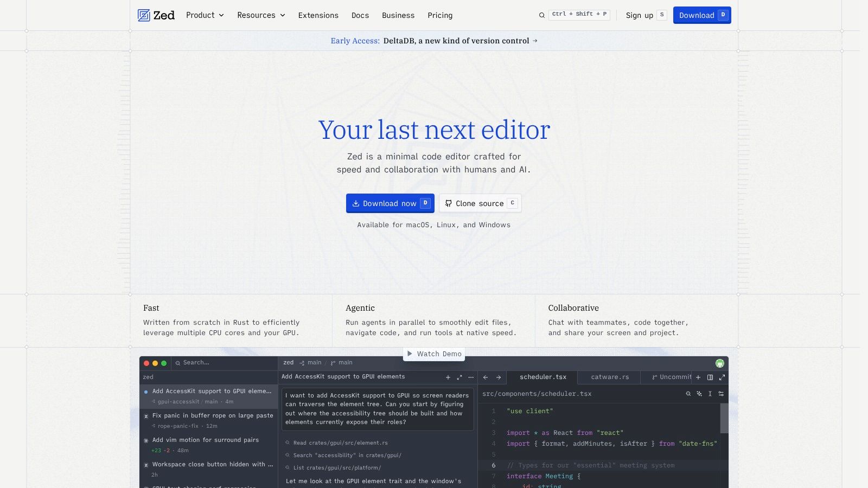Click the search icon beside Search... in the sidebar
Screen dimensions: 868x488
tap(178, 363)
